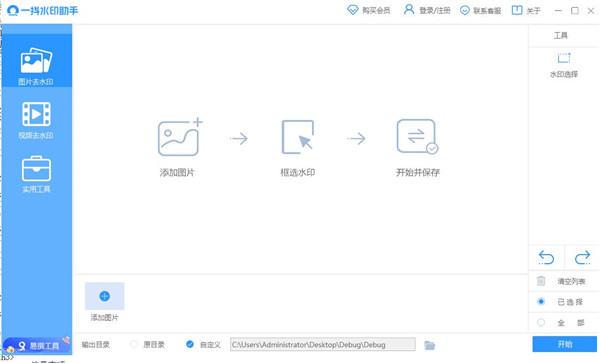Click the output path input field
Viewport: 600px width, 363px height.
tap(323, 345)
